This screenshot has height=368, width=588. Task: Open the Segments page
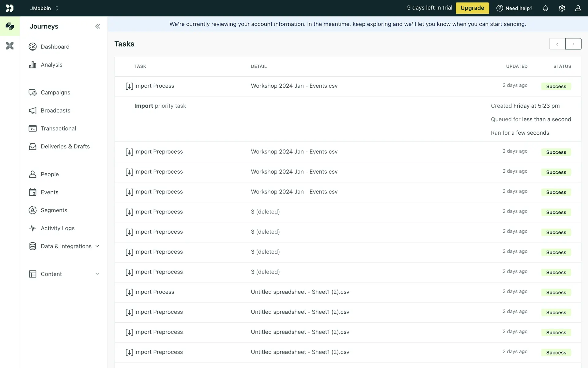click(x=54, y=210)
